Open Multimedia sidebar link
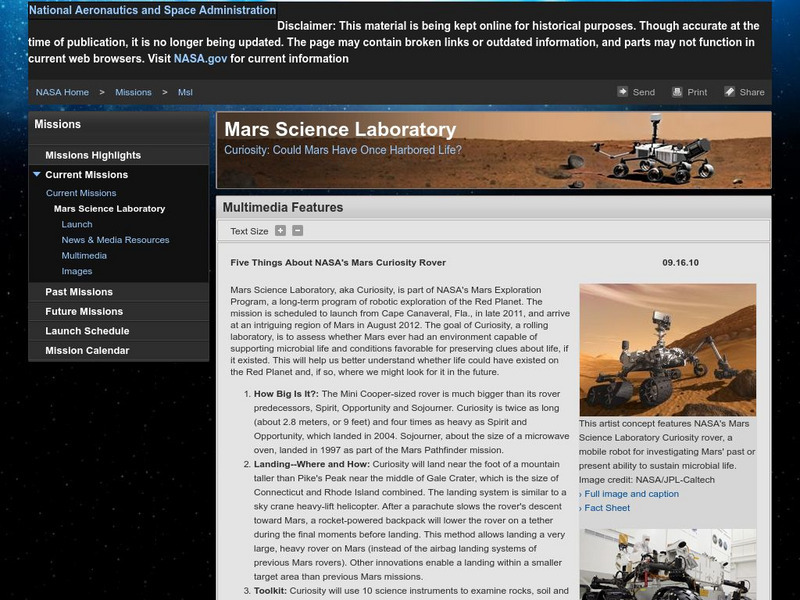800x600 pixels. [84, 256]
